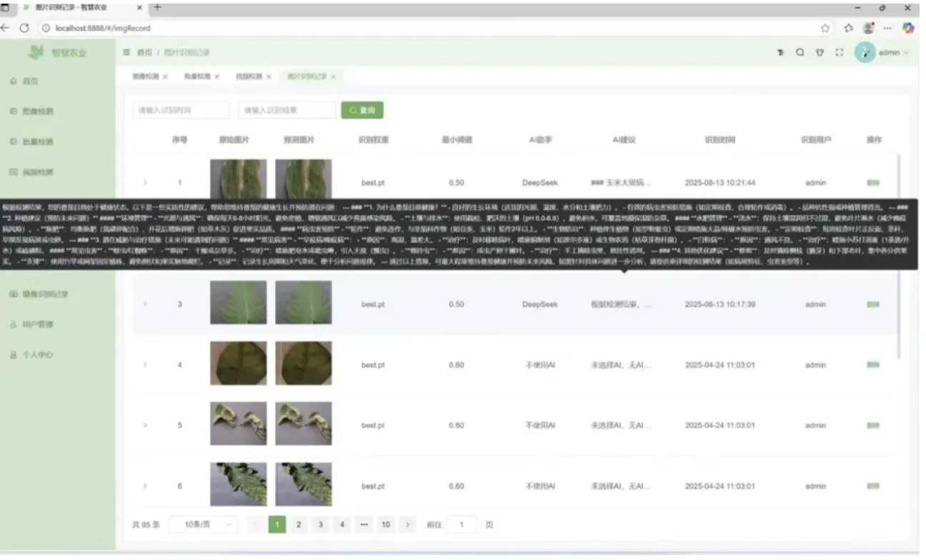Focus the 请输入识别时间 input field
This screenshot has height=560, width=926.
pos(181,111)
